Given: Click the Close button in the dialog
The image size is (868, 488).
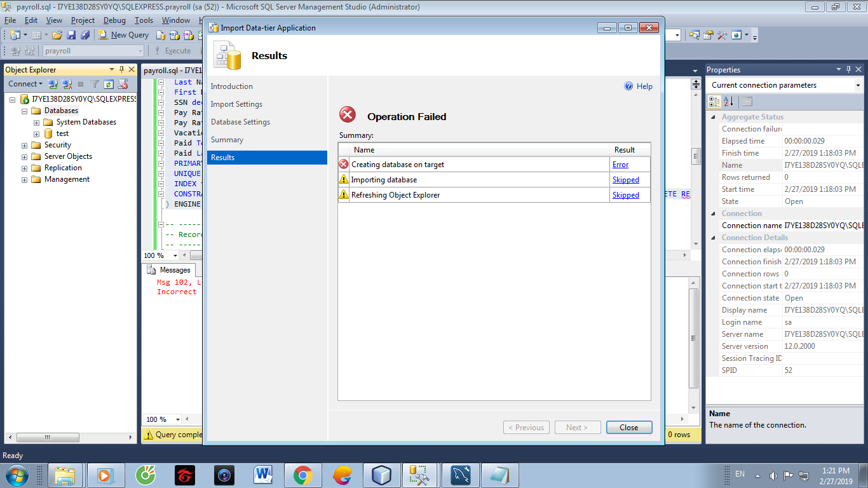Looking at the screenshot, I should pos(628,428).
